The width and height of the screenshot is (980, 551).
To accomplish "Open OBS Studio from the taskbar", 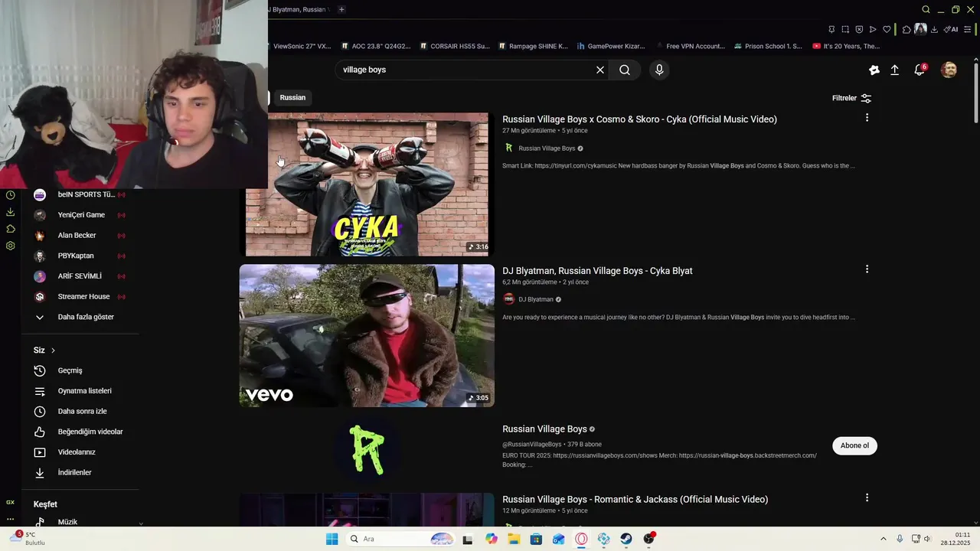I will point(649,539).
